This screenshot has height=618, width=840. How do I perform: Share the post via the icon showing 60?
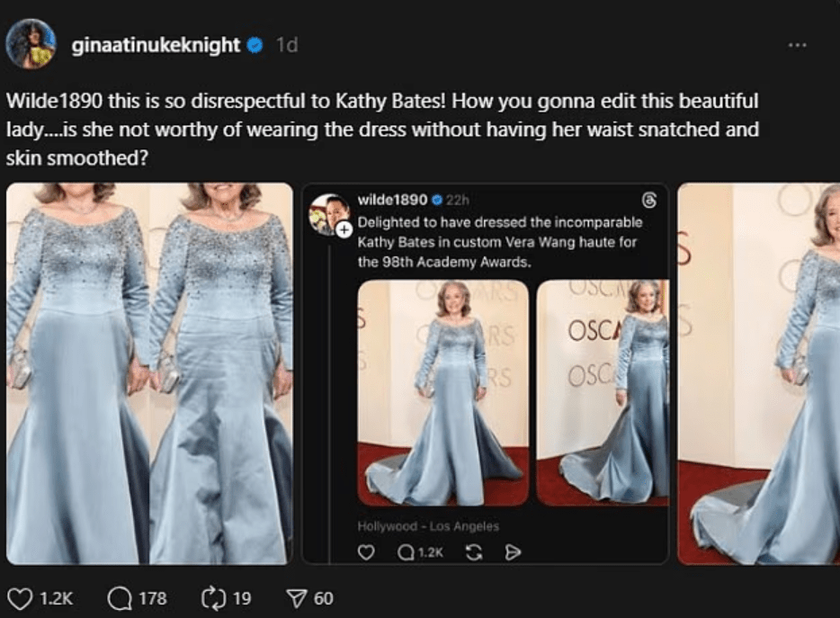[x=296, y=597]
